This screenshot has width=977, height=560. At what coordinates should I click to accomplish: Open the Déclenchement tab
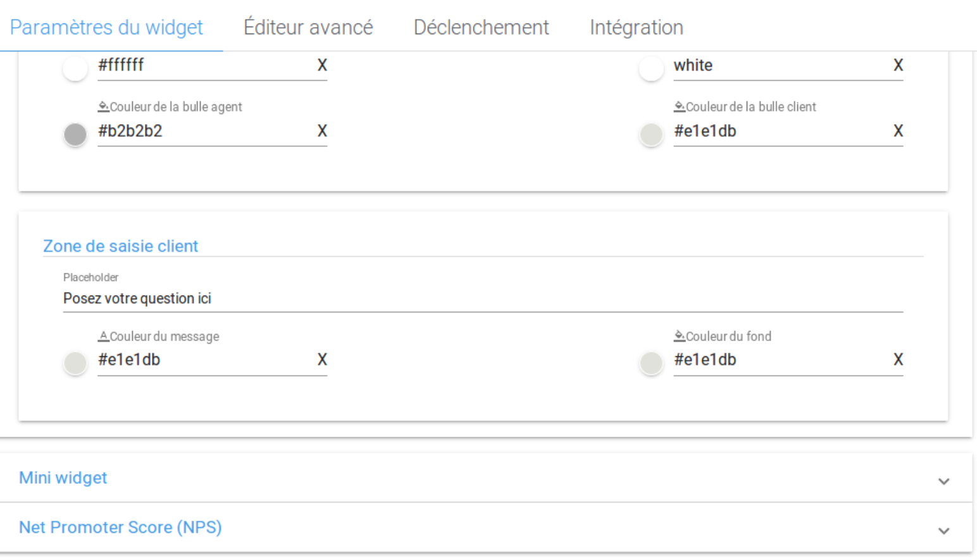pos(481,27)
